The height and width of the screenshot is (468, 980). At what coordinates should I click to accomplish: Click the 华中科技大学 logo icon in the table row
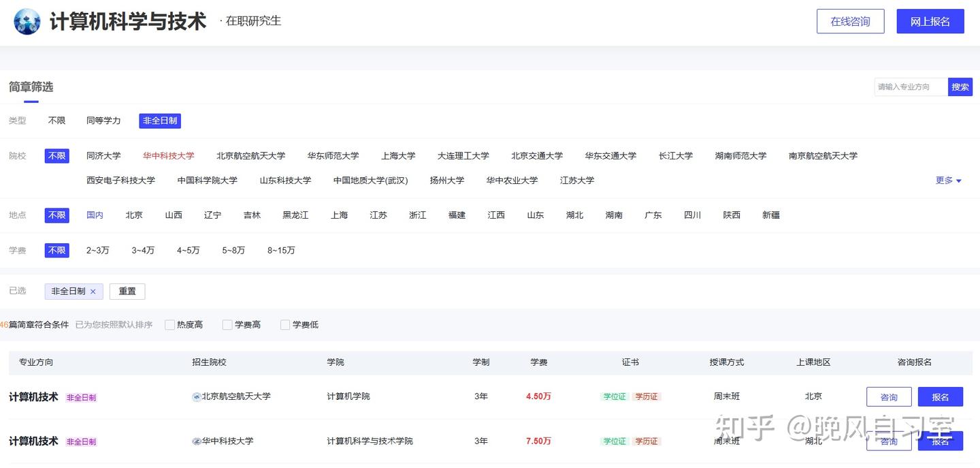tap(197, 441)
